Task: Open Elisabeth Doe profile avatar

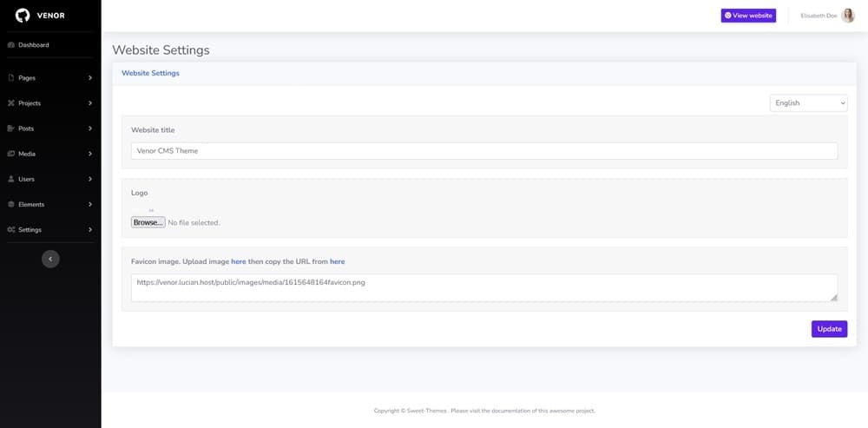Action: pos(848,16)
